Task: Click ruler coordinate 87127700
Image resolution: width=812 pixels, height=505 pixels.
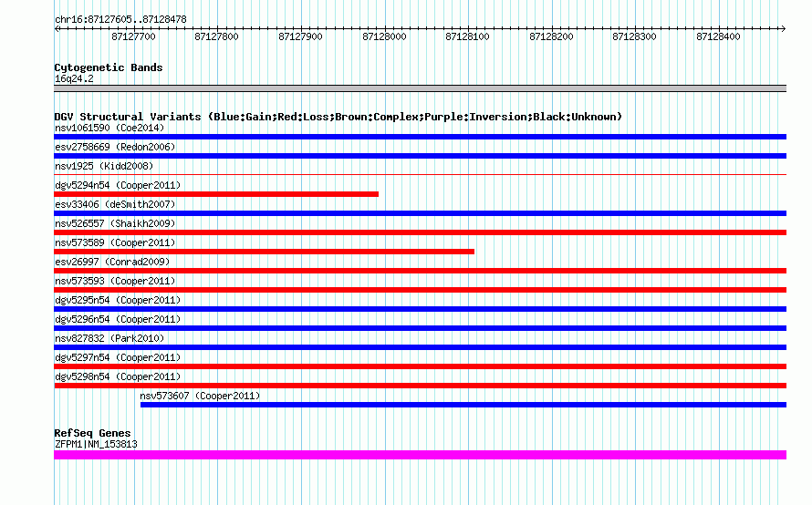Action: tap(133, 36)
